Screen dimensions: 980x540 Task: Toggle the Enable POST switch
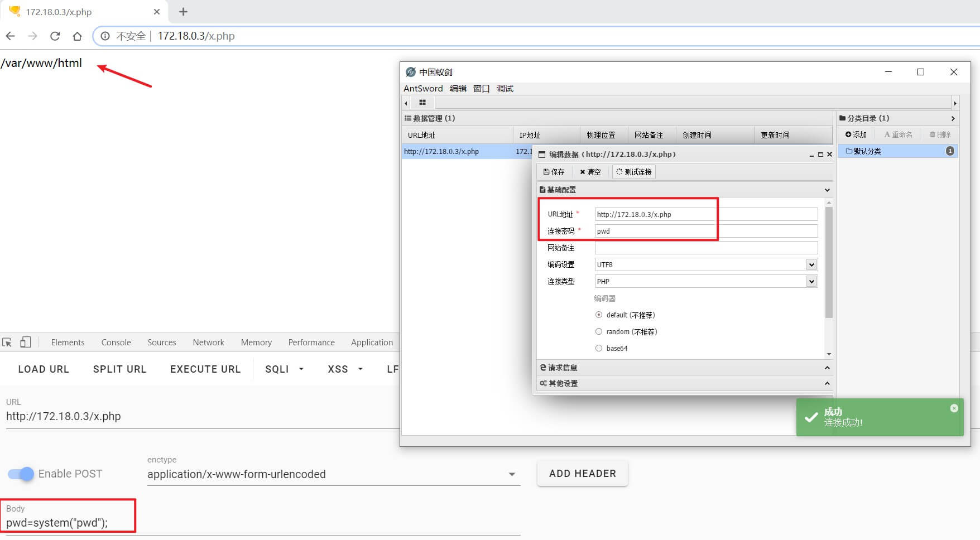[x=21, y=474]
